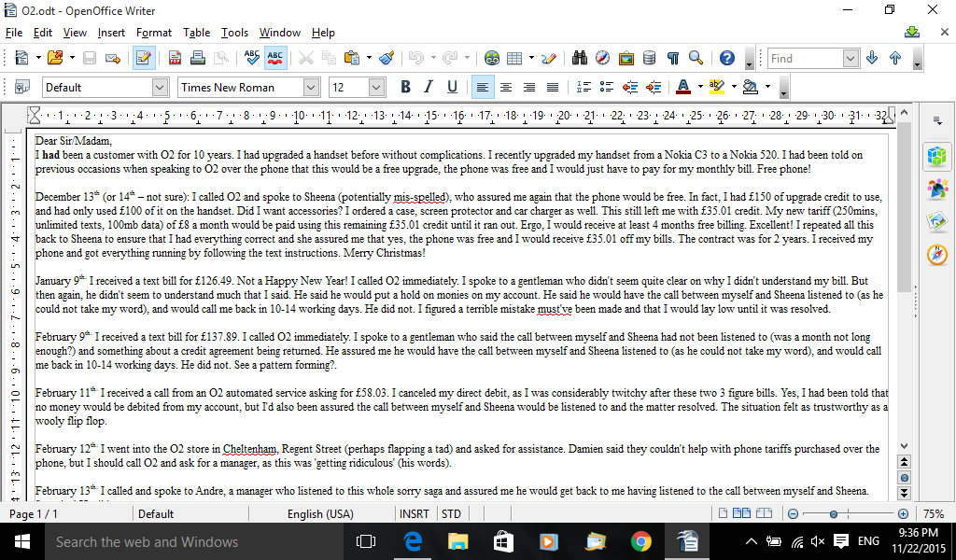The width and height of the screenshot is (956, 560).
Task: Toggle bulleted list
Action: pyautogui.click(x=607, y=87)
